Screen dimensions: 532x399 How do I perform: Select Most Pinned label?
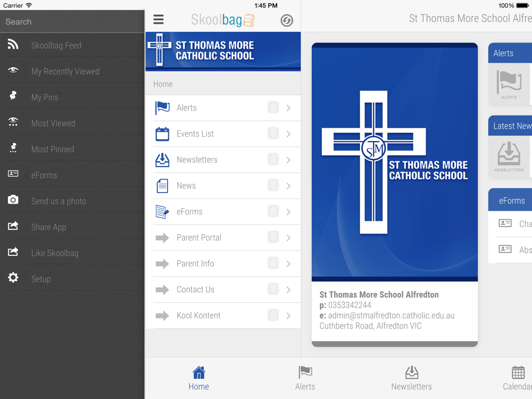click(53, 149)
